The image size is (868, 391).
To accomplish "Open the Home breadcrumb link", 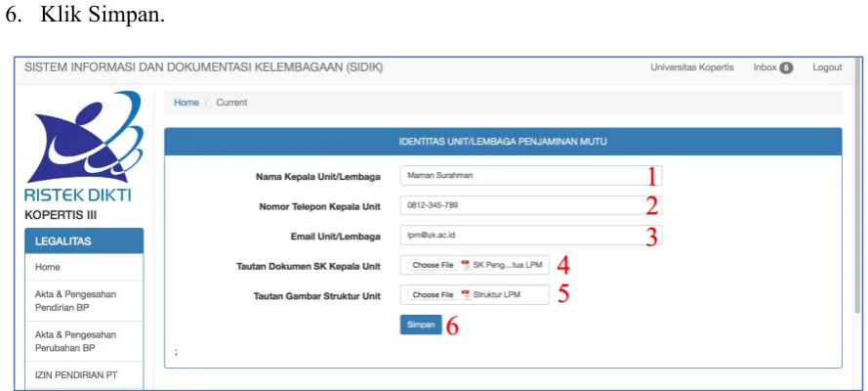I will pyautogui.click(x=186, y=103).
